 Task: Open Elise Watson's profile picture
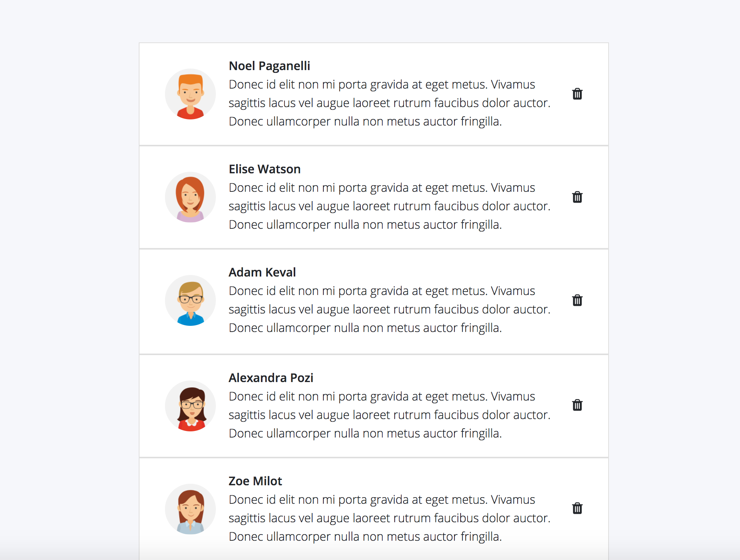[x=190, y=197]
